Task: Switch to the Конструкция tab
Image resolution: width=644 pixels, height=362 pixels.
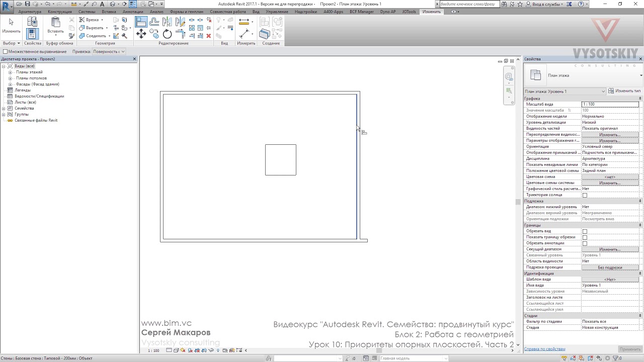Action: (60, 12)
